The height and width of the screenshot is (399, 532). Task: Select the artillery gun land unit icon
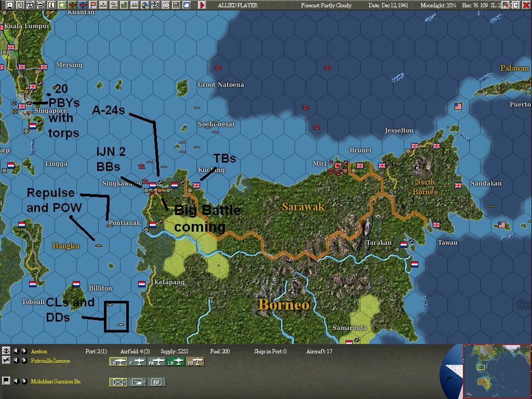[138, 382]
